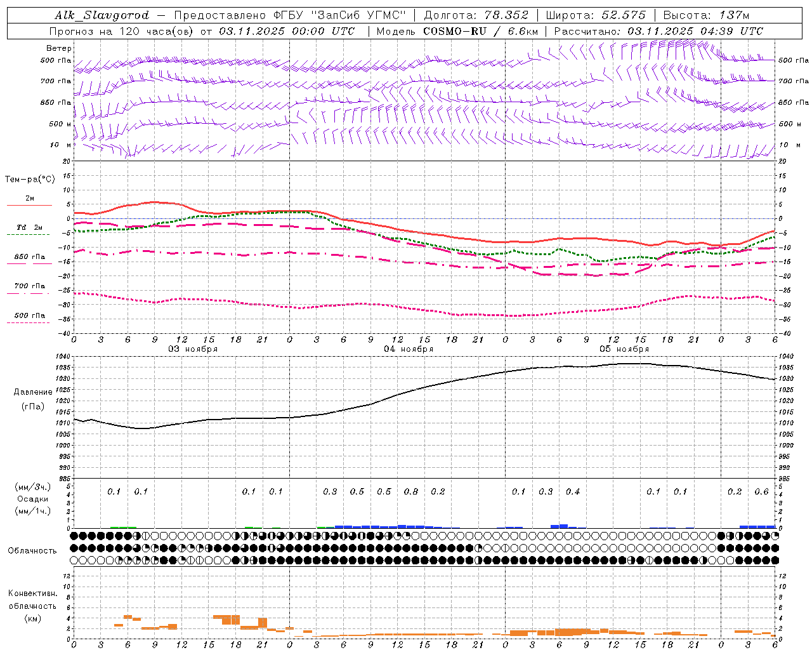This screenshot has width=812, height=650.
Task: Click the "Давление" pressure panel label
Action: (x=33, y=392)
